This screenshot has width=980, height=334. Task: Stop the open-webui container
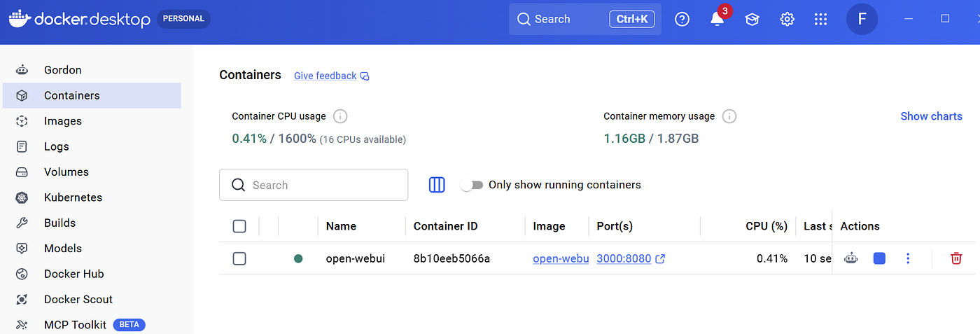point(880,258)
